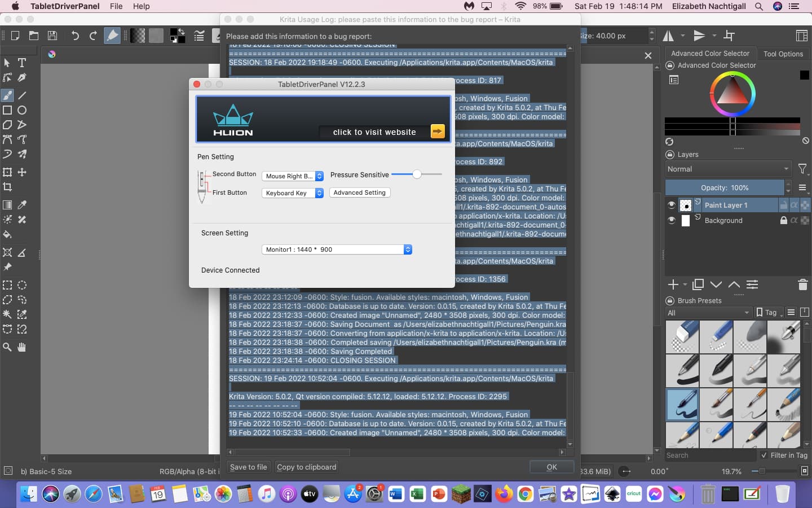Image resolution: width=812 pixels, height=508 pixels.
Task: Adjust the Pressure Sensitive slider
Action: pyautogui.click(x=417, y=174)
